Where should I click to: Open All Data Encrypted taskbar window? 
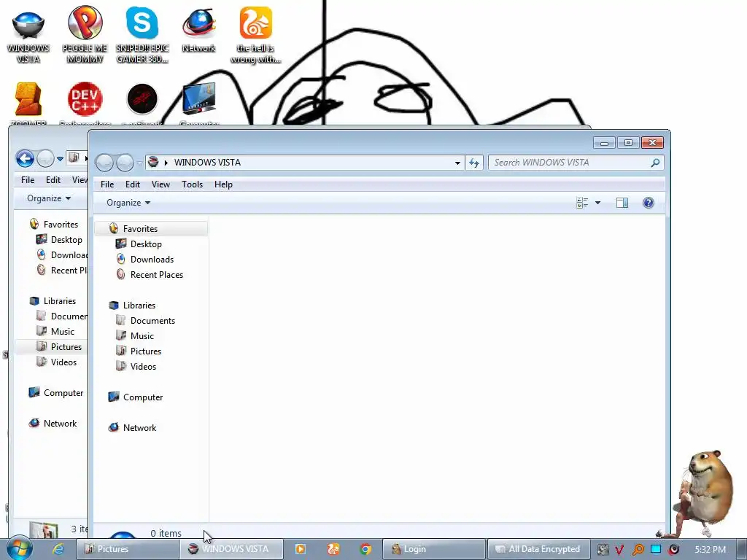coord(538,549)
